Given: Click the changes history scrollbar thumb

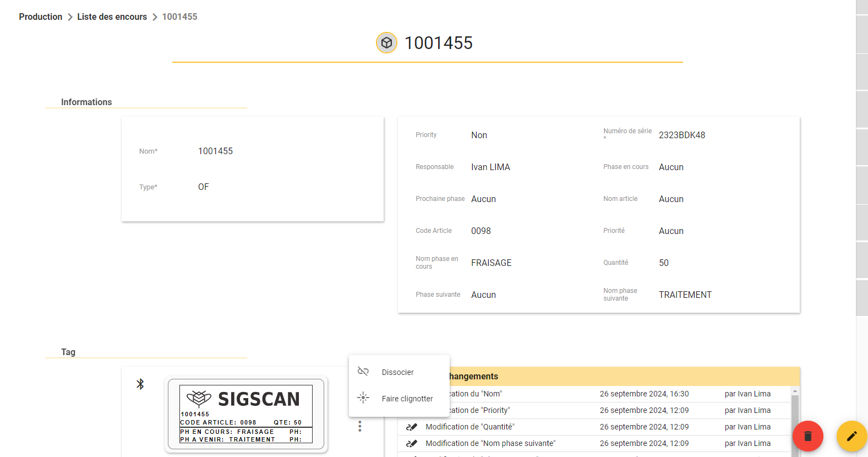Looking at the screenshot, I should (795, 424).
